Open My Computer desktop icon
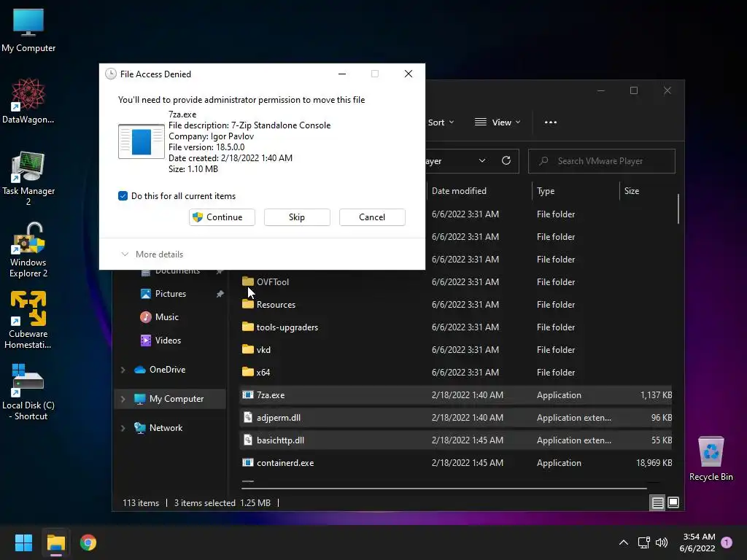 point(28,29)
